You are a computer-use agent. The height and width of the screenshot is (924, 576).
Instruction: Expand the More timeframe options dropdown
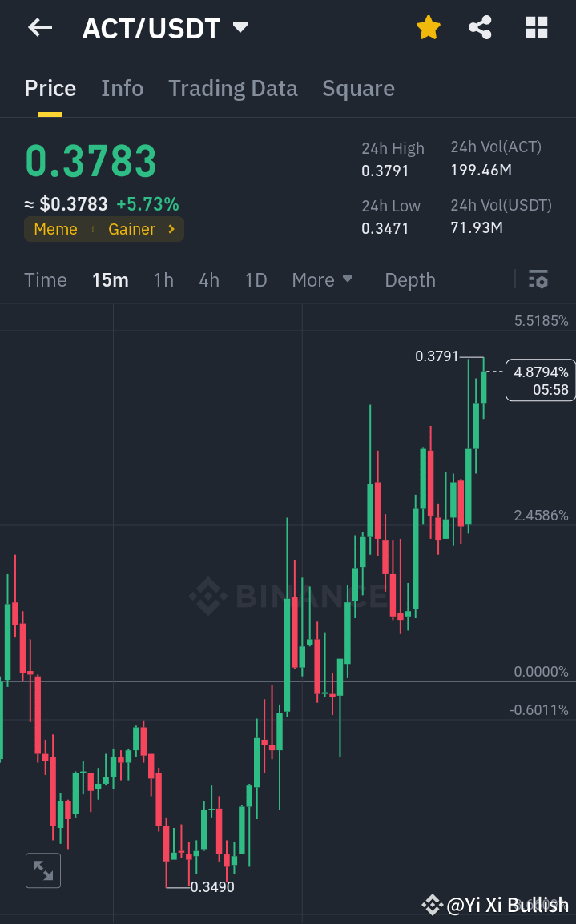click(x=322, y=279)
